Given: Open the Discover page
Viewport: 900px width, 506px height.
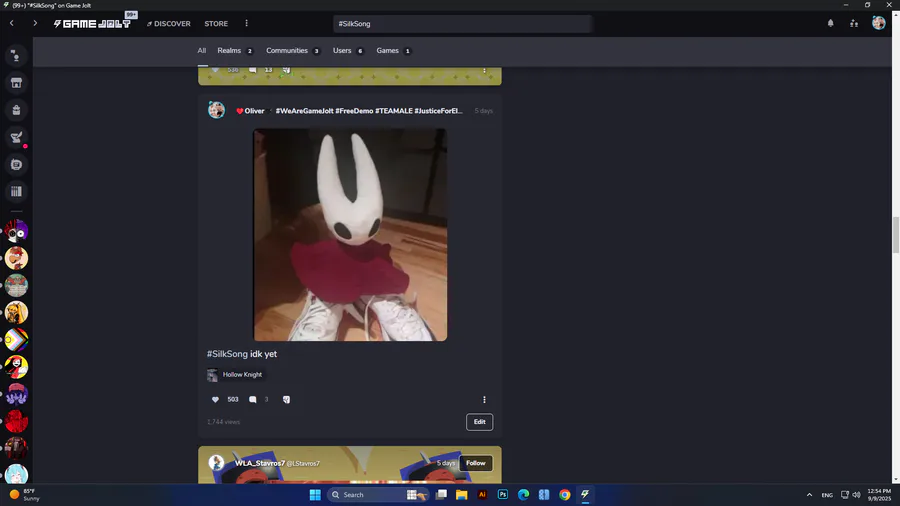Looking at the screenshot, I should point(169,24).
